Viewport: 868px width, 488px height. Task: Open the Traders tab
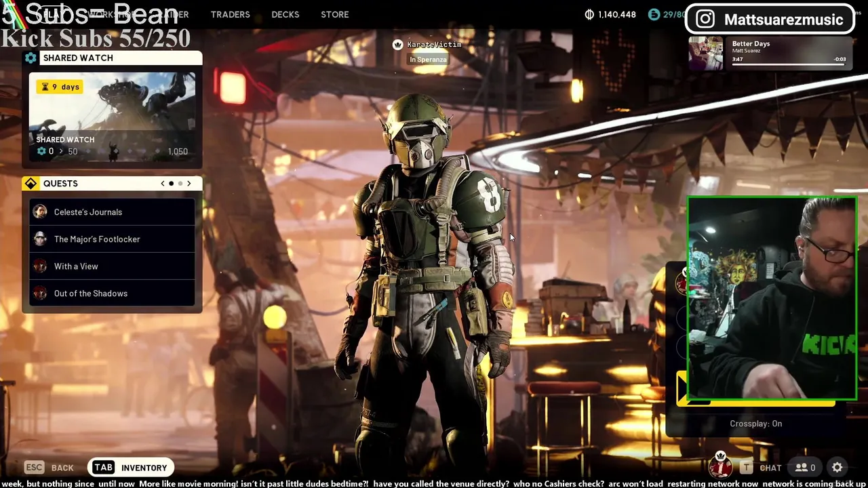(230, 14)
